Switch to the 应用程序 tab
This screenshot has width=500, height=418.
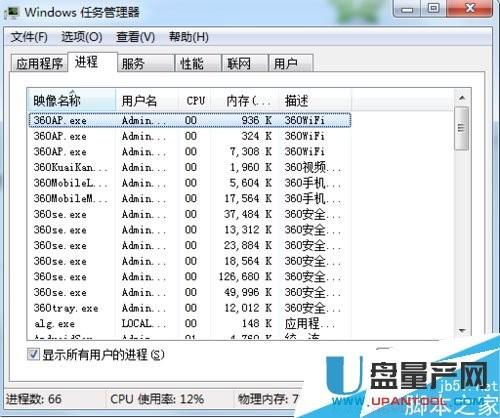(x=39, y=63)
